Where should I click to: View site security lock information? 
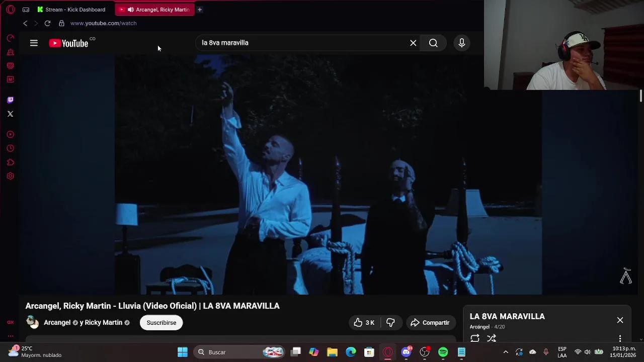(61, 23)
